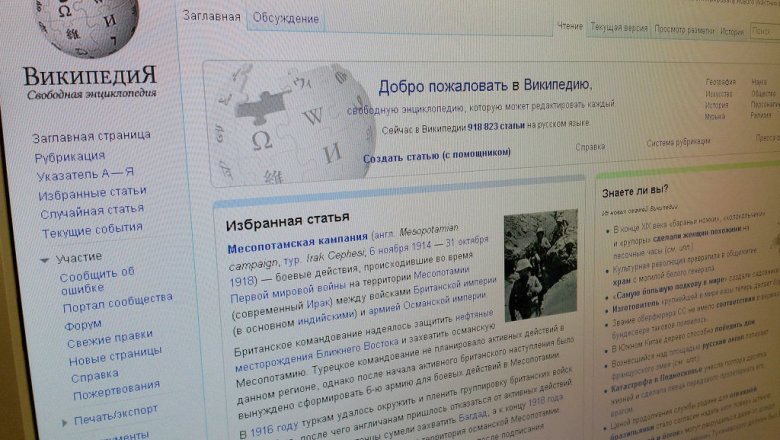Viewport: 780px width, 440px height.
Task: Open Система рубрикации banner link
Action: [x=679, y=143]
